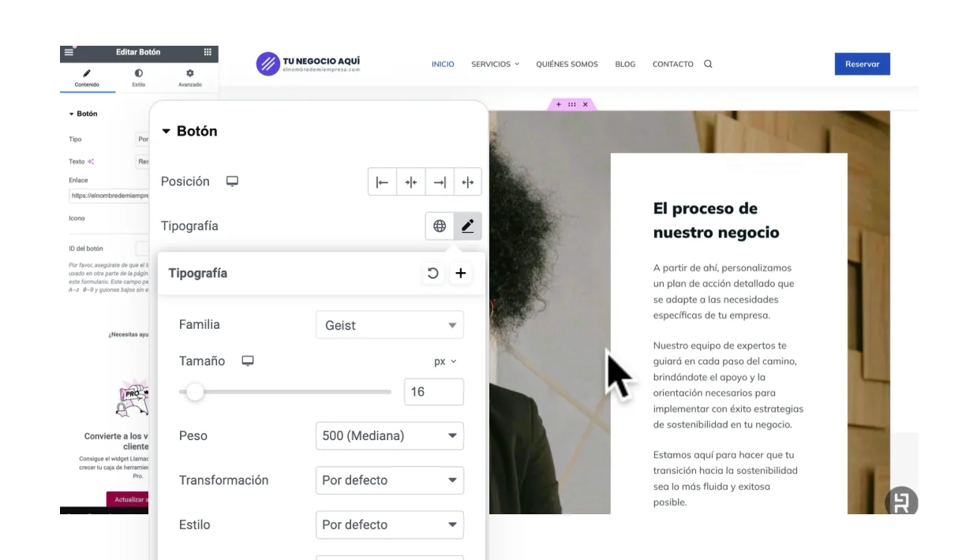
Task: Click the section drag-handle dots icon
Action: point(571,104)
